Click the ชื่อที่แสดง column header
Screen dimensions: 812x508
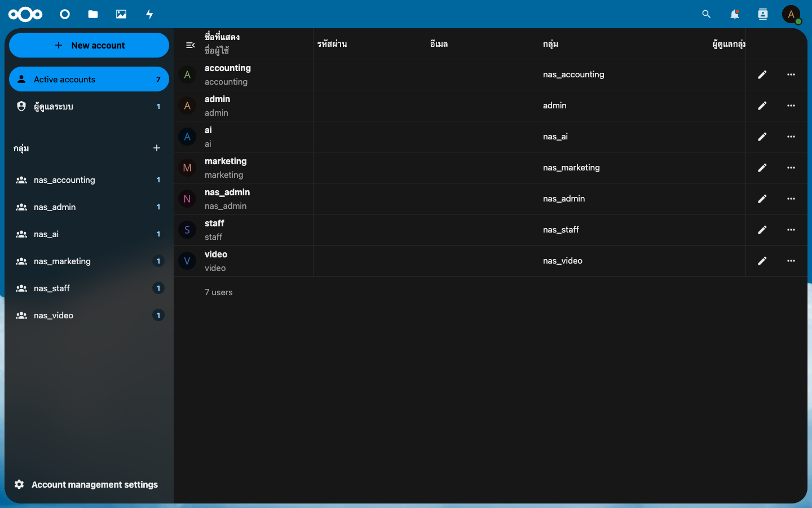point(222,37)
